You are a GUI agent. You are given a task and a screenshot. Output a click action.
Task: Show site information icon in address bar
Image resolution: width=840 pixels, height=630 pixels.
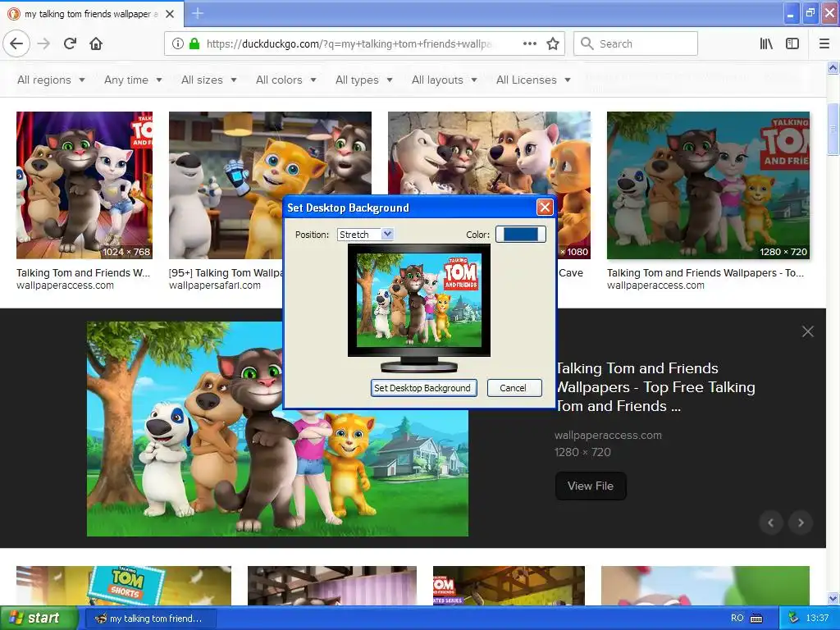pos(178,43)
